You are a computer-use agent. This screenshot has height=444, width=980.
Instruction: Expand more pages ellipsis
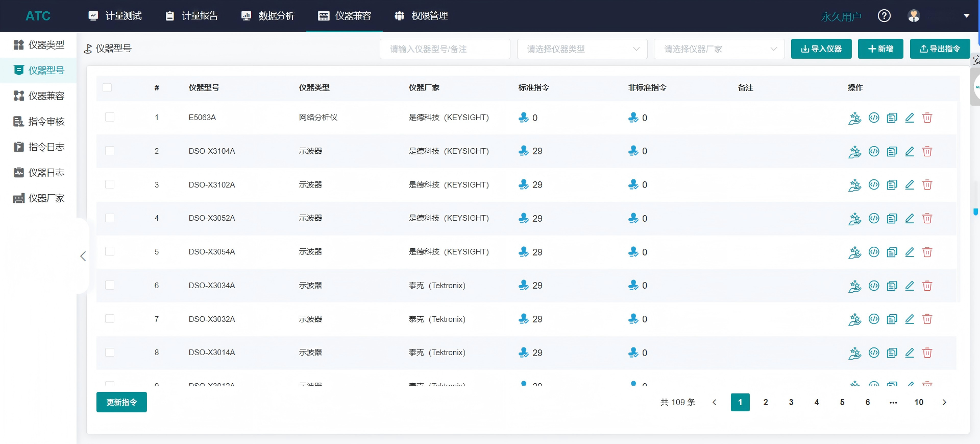click(893, 403)
